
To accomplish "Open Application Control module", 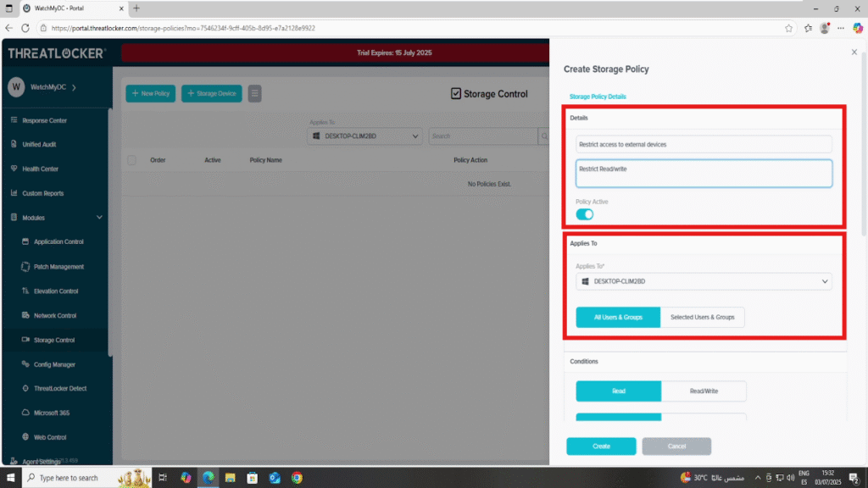I will click(x=58, y=241).
